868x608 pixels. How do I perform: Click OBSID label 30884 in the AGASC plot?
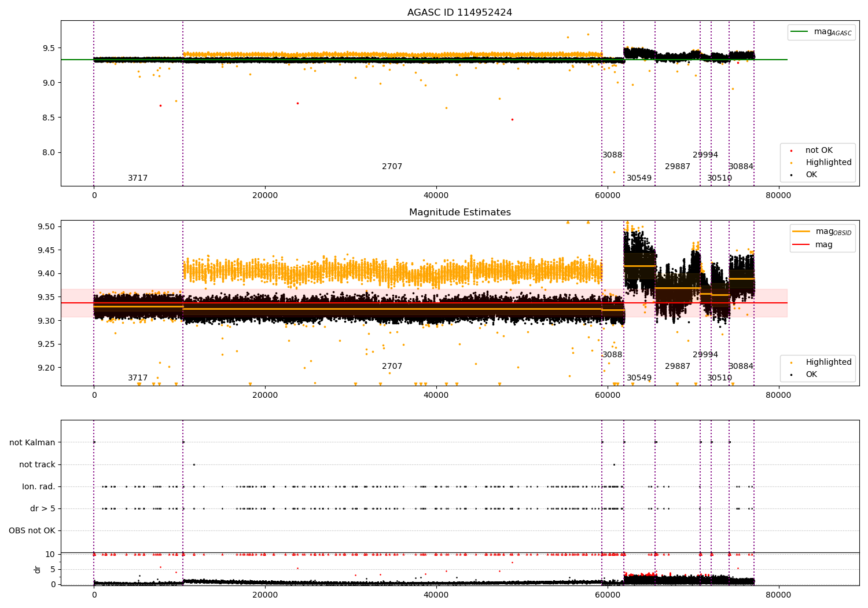click(x=741, y=167)
